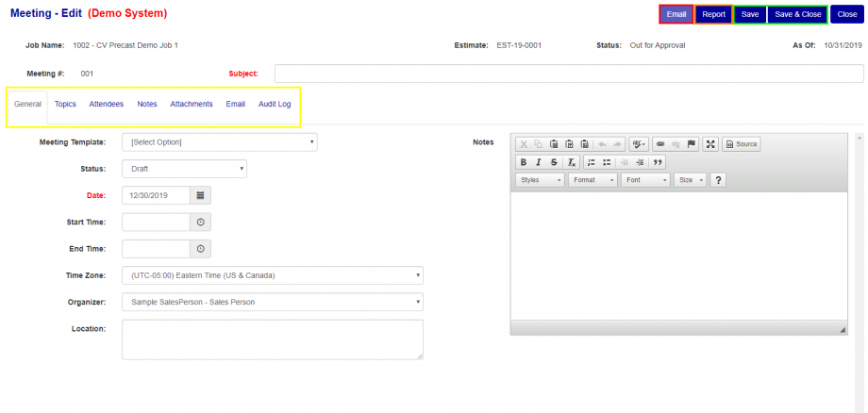Open the Size dropdown
868x413 pixels.
point(690,180)
